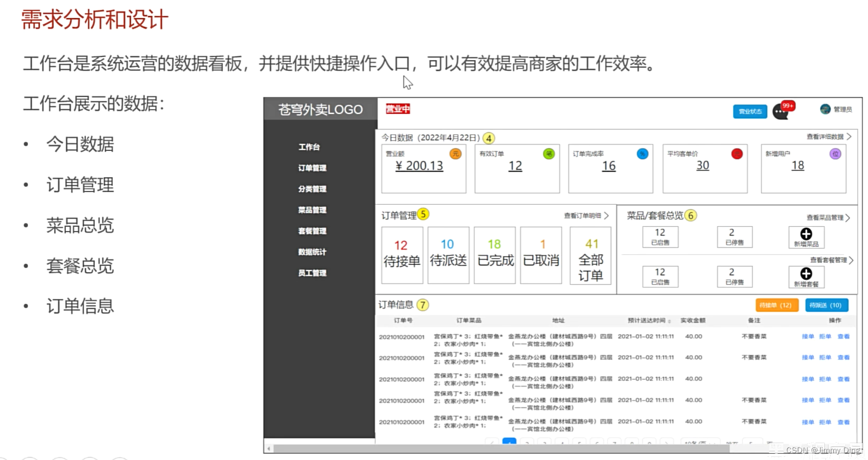Click the 新增用户 value 18

(797, 165)
